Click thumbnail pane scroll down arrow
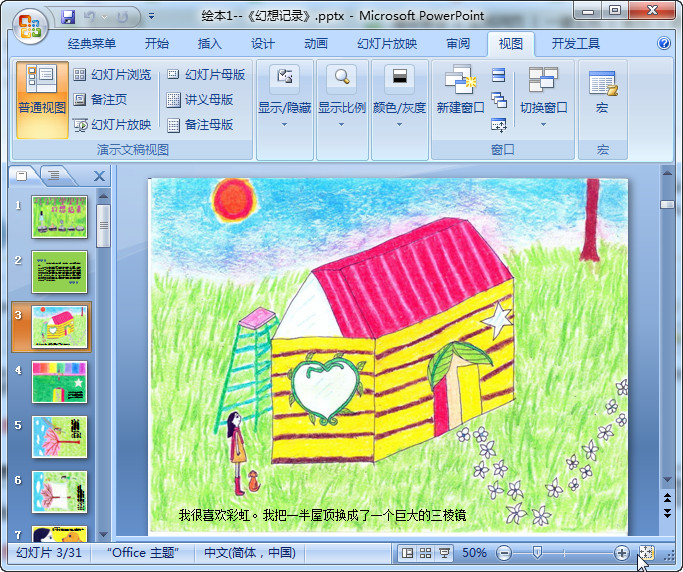Screen dimensions: 683x572 coord(103,534)
